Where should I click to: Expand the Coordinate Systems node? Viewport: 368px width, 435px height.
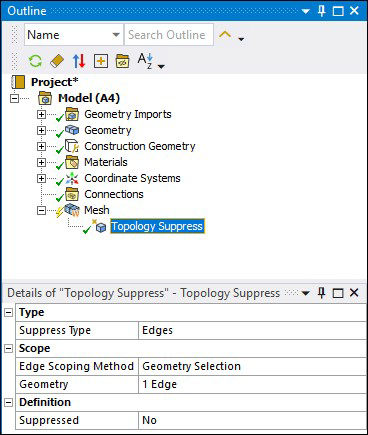coord(41,178)
